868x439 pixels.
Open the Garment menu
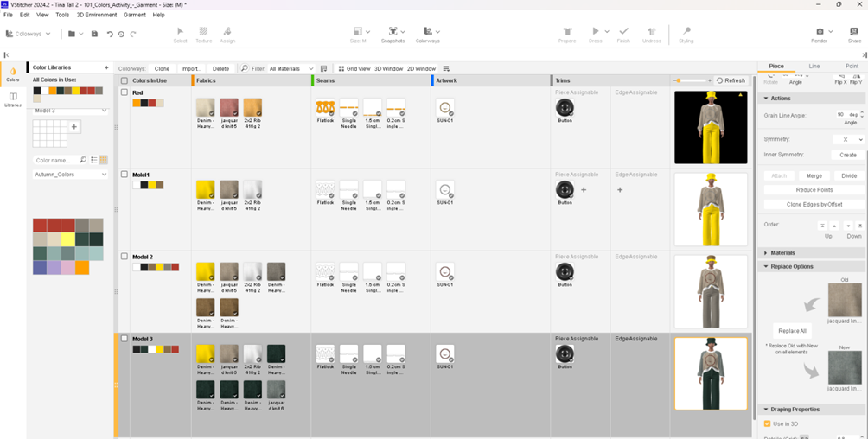(135, 15)
